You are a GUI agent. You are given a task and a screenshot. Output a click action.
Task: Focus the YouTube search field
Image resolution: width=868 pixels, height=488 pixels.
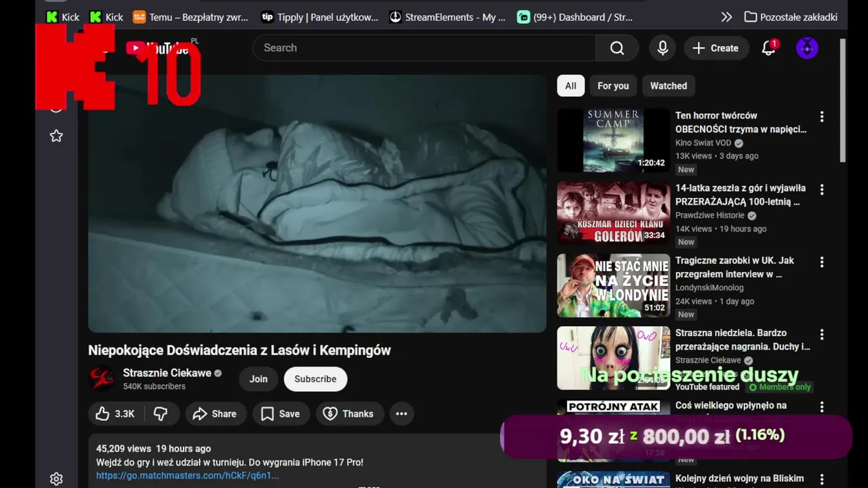coord(424,48)
